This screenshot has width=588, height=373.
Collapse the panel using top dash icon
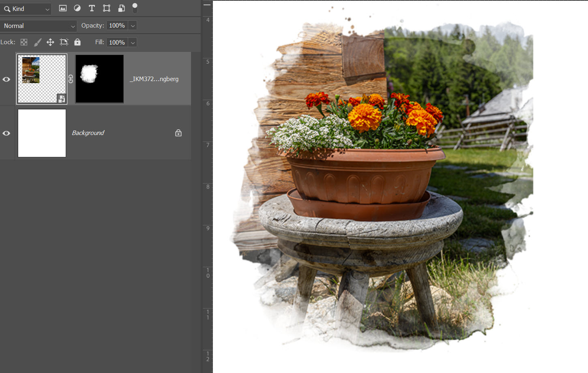click(x=207, y=5)
